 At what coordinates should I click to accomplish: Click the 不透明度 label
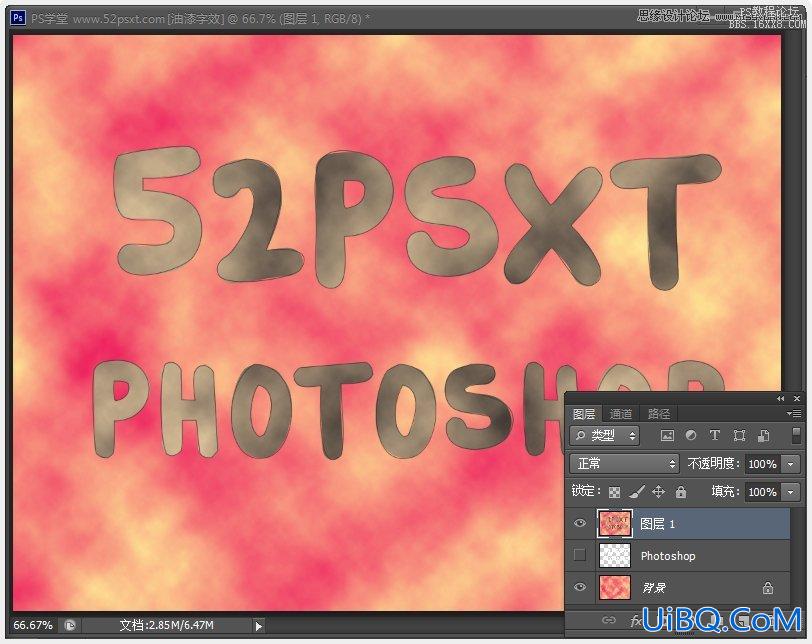[x=714, y=464]
